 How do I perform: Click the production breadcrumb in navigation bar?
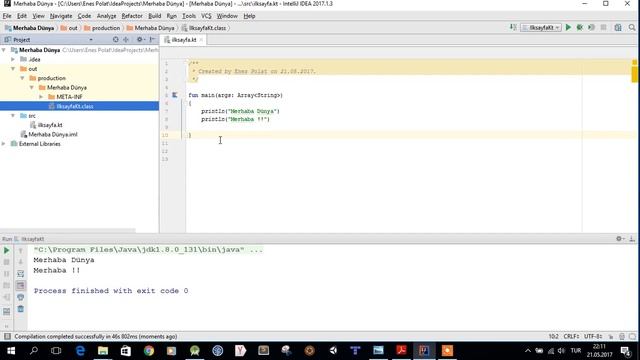point(102,28)
